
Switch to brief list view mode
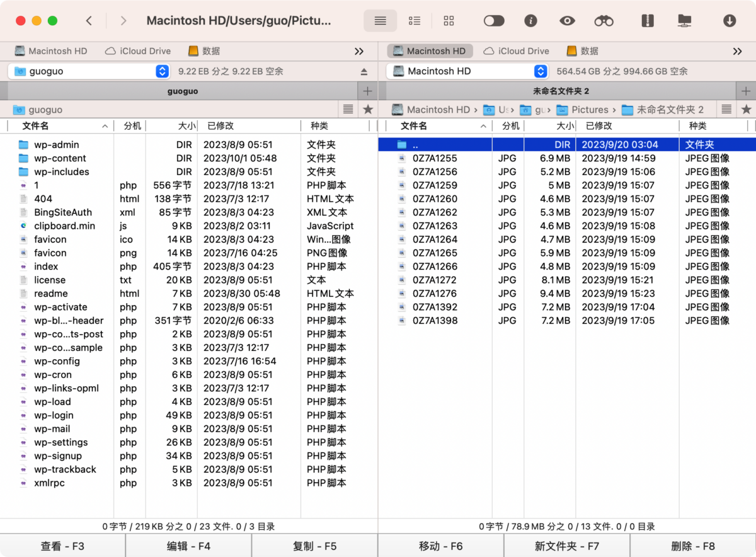(415, 21)
